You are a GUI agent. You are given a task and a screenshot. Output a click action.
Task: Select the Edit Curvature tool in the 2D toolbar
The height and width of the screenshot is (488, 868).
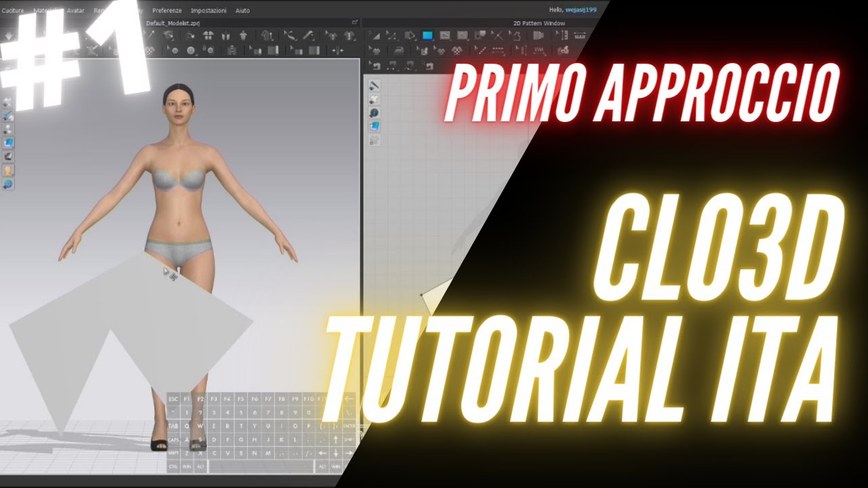[x=393, y=35]
